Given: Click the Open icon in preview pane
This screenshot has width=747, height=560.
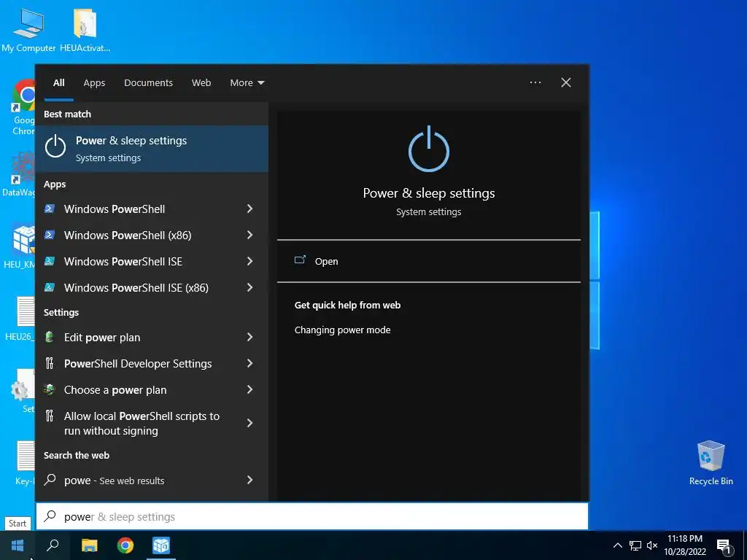Looking at the screenshot, I should (300, 260).
